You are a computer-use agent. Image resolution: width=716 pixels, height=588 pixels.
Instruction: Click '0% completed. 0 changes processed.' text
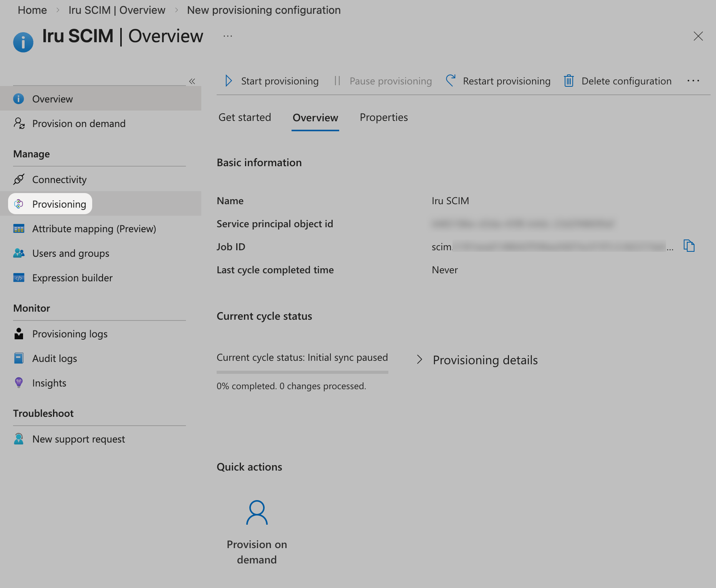[x=291, y=386]
